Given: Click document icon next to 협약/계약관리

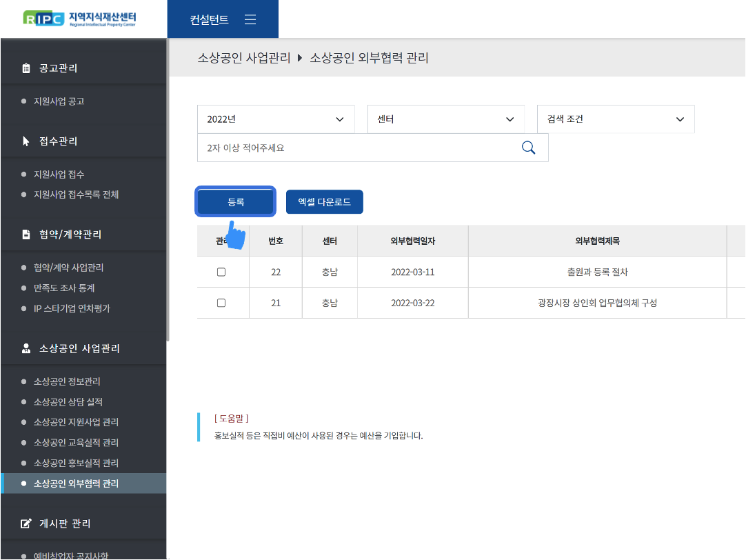Looking at the screenshot, I should click(26, 234).
